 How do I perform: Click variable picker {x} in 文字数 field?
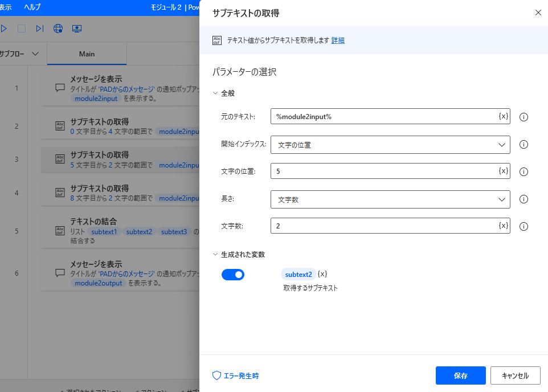click(503, 226)
